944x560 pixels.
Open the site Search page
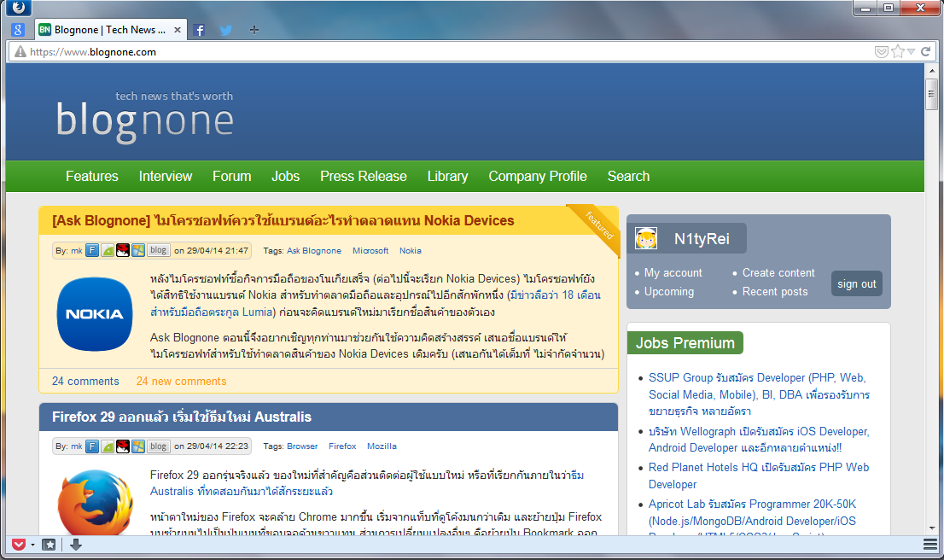tap(628, 177)
